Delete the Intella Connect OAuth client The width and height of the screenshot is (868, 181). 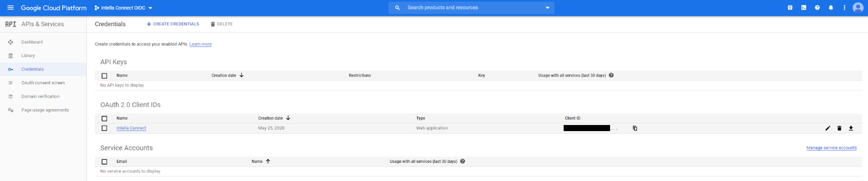[839, 128]
